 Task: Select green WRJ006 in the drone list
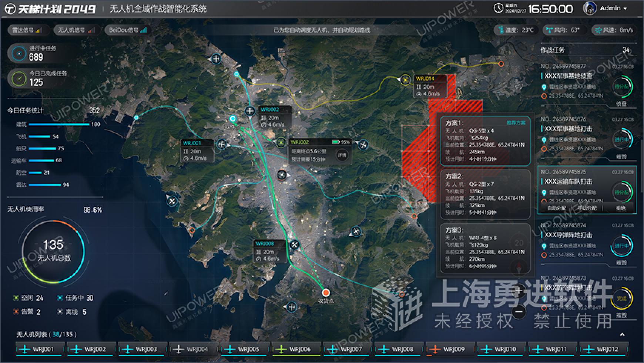(296, 349)
